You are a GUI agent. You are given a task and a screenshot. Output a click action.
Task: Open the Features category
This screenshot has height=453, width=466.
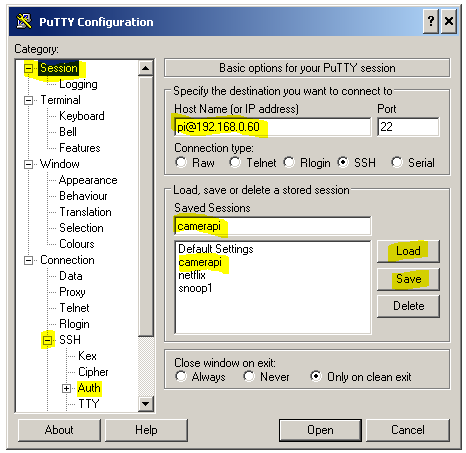pos(80,148)
